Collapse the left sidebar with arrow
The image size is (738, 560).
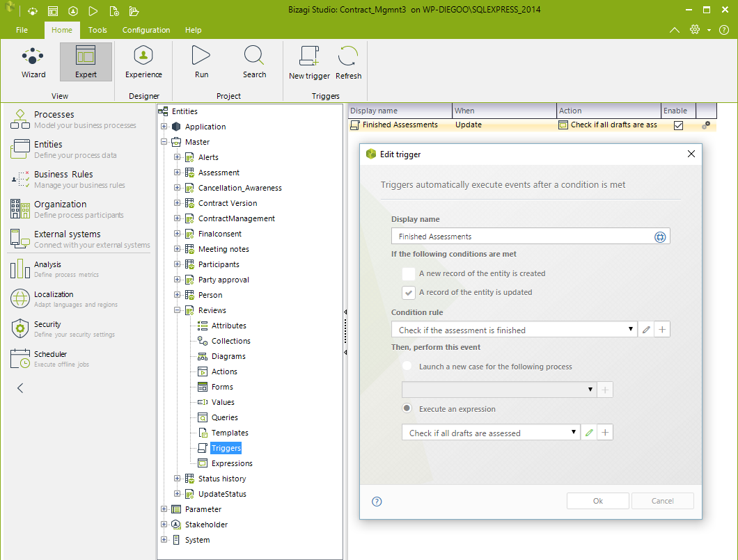[x=20, y=388]
